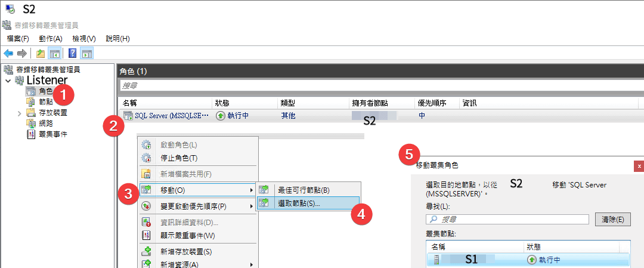Screen dimensions: 644x268
Task: Click the S1 server node icon
Action: (x=437, y=260)
